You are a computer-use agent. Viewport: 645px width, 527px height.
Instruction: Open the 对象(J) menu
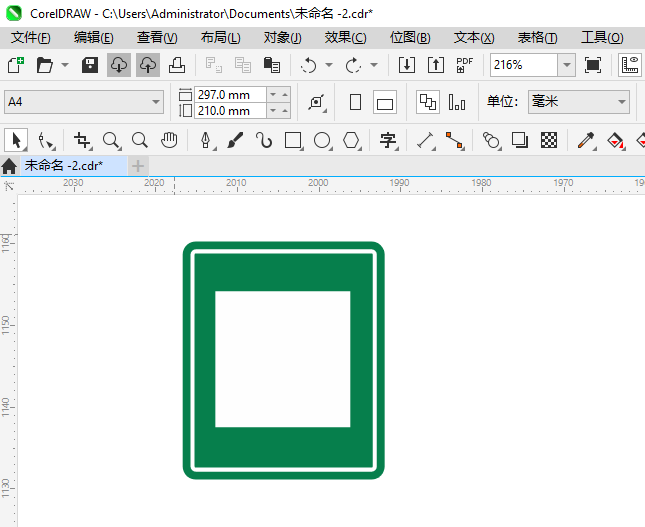click(283, 38)
